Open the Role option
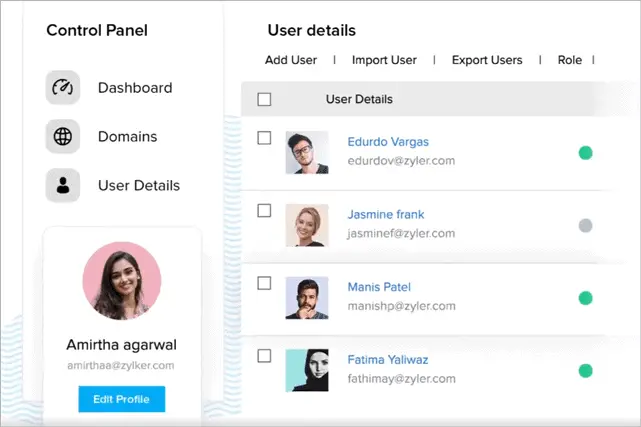The width and height of the screenshot is (641, 427). (569, 60)
